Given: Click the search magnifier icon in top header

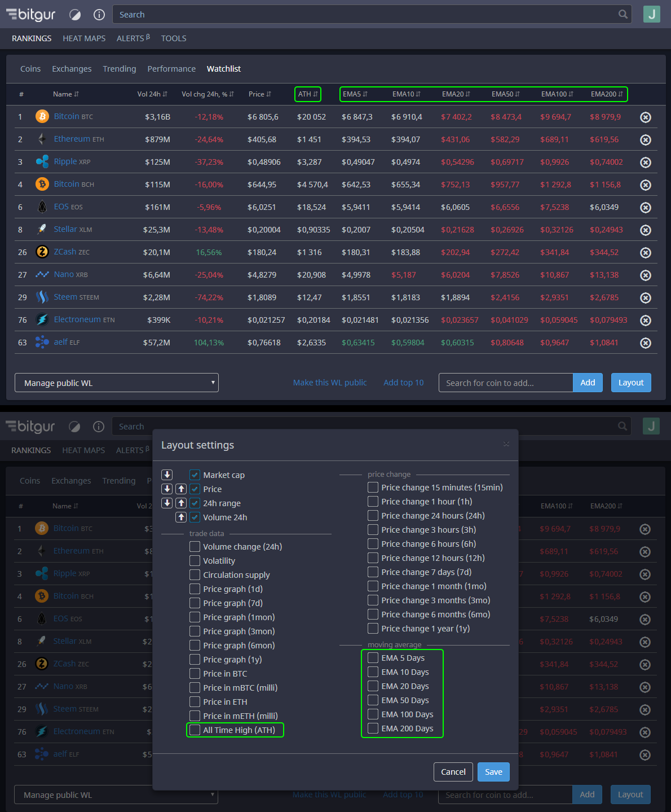Looking at the screenshot, I should (x=623, y=14).
